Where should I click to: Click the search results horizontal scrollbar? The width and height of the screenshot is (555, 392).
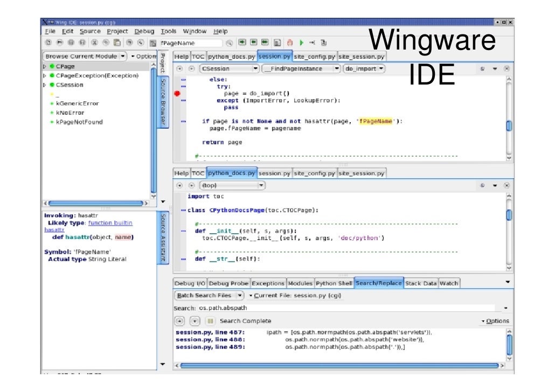coord(339,366)
